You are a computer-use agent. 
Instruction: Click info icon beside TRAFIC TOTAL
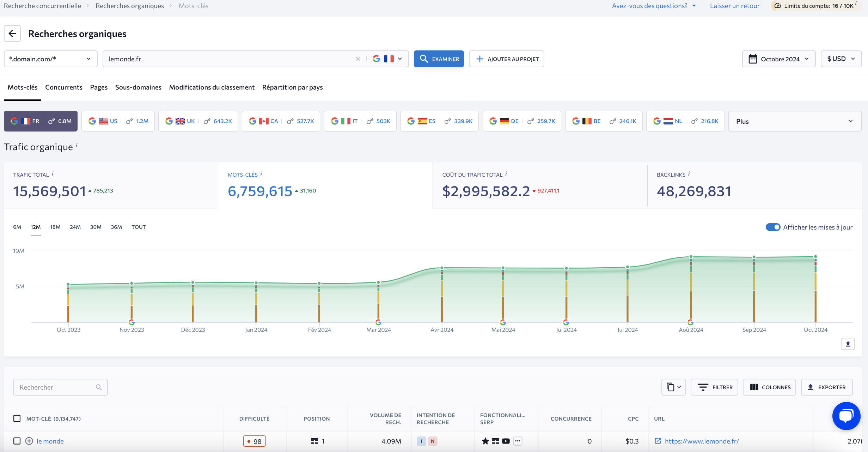pyautogui.click(x=53, y=173)
